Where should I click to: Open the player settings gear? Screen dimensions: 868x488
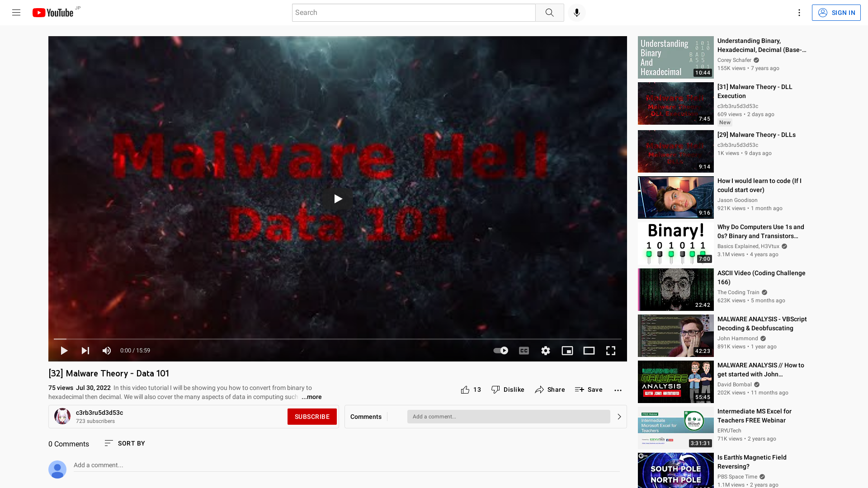546,350
